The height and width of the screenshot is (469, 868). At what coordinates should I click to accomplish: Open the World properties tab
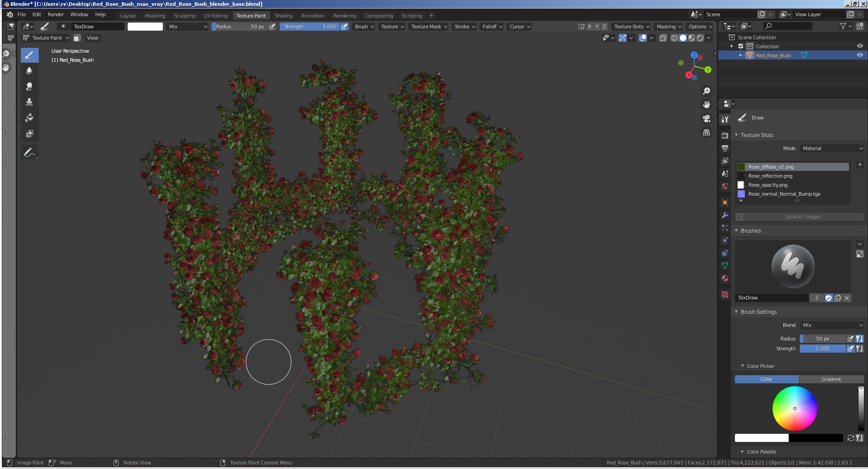click(725, 186)
